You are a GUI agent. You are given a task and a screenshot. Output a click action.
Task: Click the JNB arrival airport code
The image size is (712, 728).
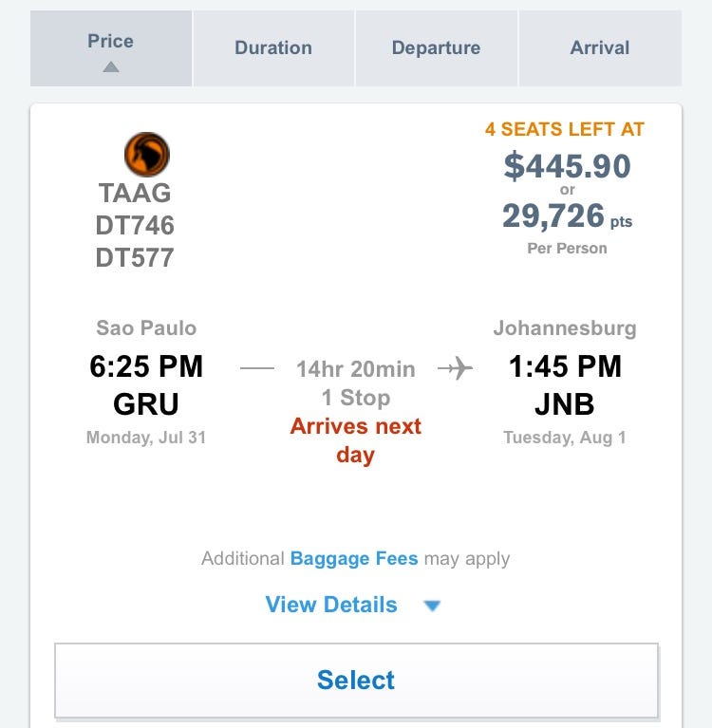(x=565, y=404)
